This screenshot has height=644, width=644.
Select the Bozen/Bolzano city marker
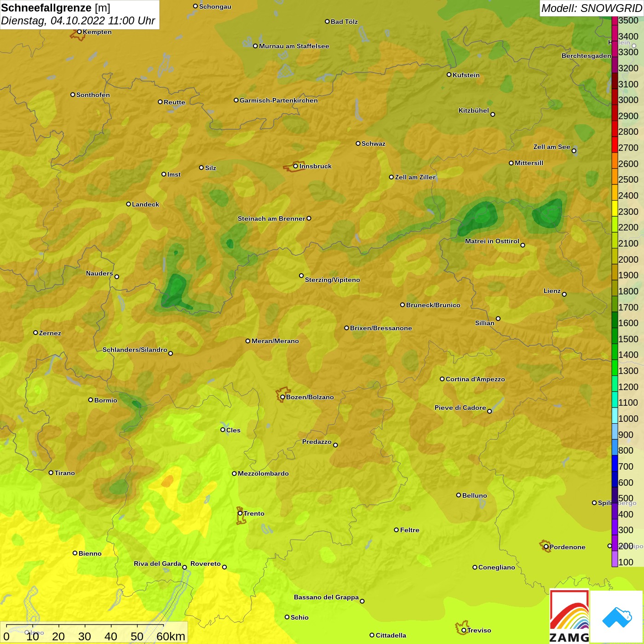(282, 397)
